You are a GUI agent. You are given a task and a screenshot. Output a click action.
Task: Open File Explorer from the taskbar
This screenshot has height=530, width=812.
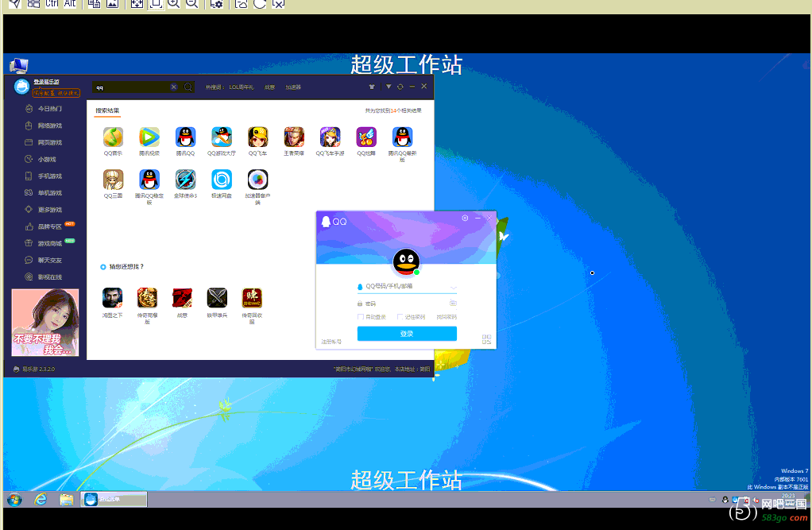coord(66,500)
